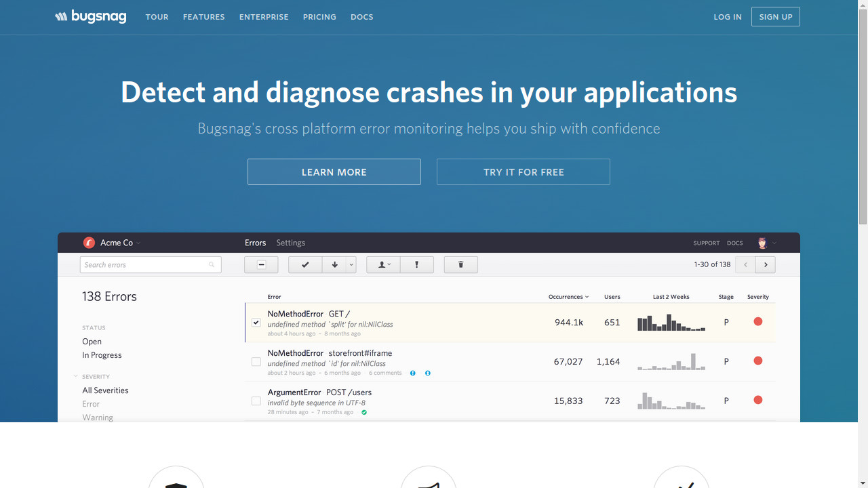Click the green check icon in ArgumentError row
The image size is (868, 488).
[x=364, y=412]
